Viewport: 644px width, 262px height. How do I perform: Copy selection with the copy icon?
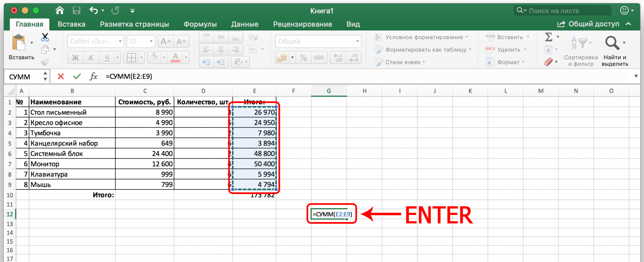tap(45, 49)
